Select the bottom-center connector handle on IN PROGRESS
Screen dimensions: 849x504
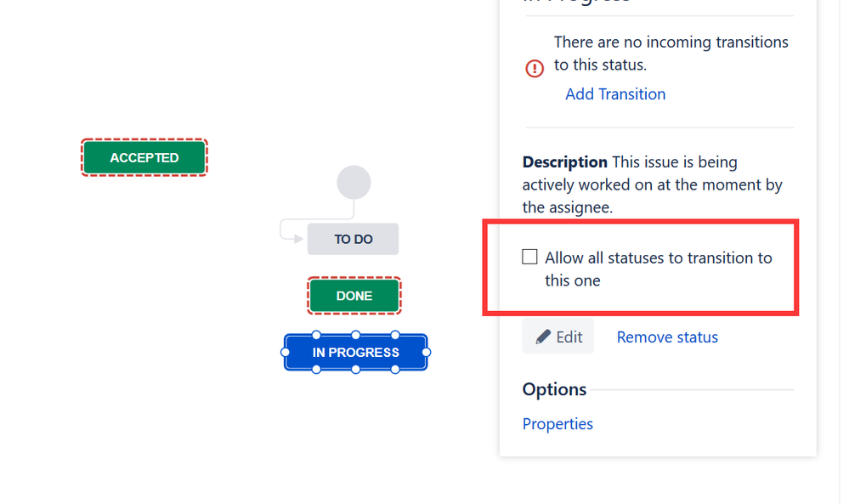click(356, 369)
